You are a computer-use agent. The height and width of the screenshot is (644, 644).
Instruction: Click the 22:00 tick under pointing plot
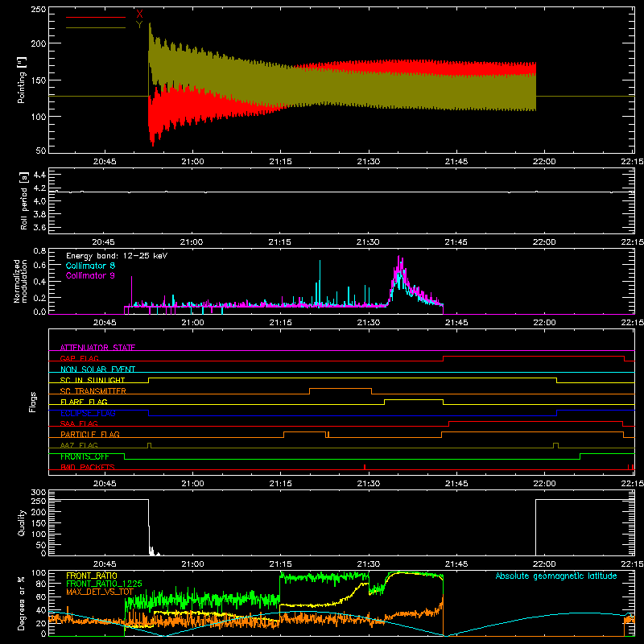tap(544, 162)
